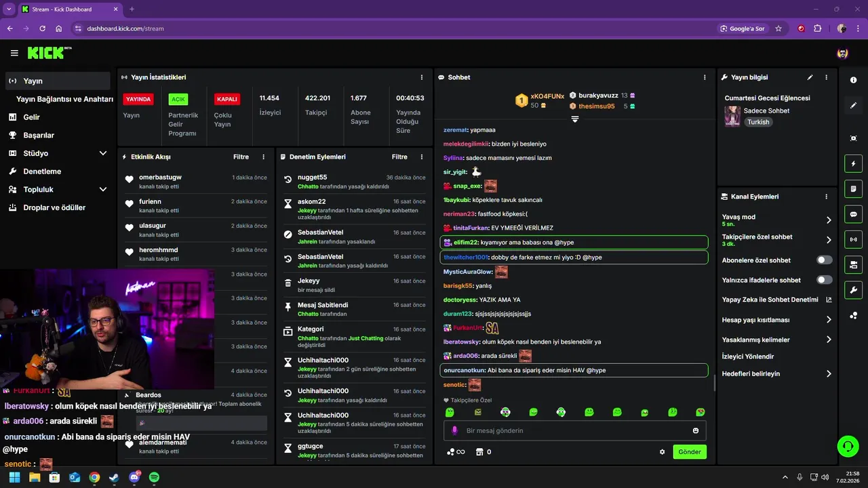This screenshot has width=868, height=488.
Task: Click the lightning bolt icon in right sidebar
Action: 853,163
